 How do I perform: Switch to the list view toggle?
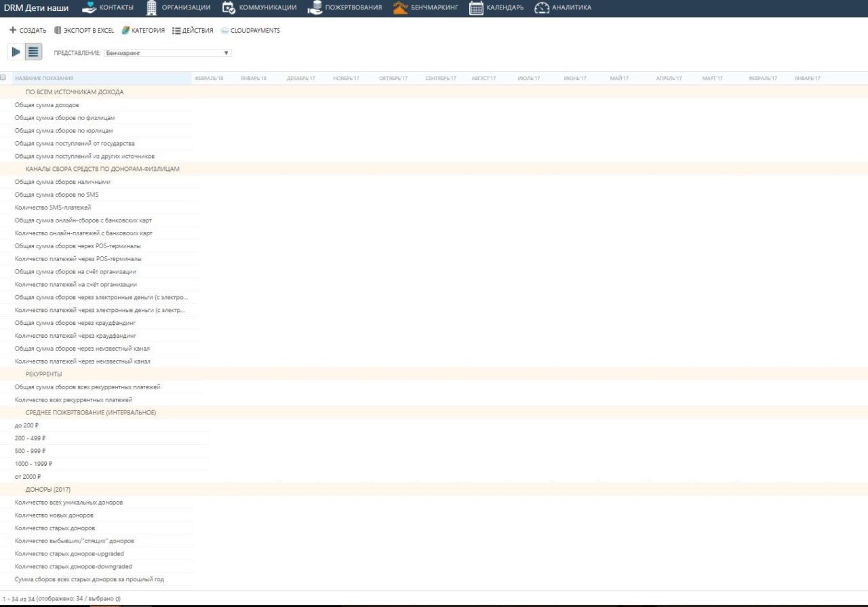(33, 52)
